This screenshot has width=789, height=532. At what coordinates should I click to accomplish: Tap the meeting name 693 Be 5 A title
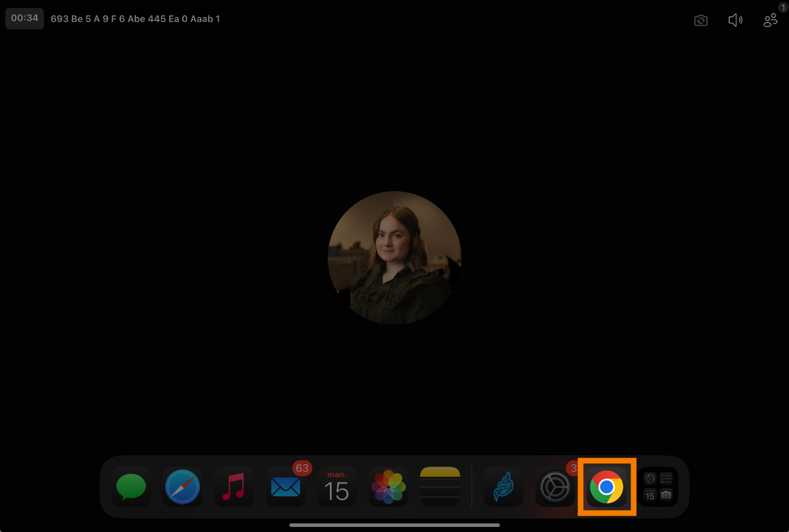click(x=135, y=19)
